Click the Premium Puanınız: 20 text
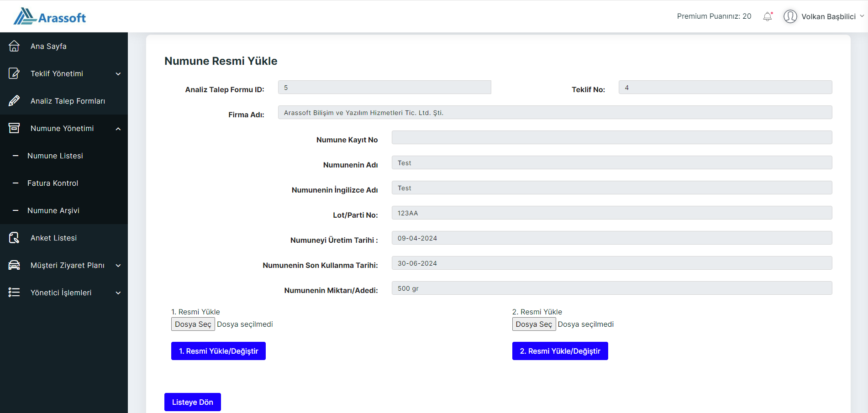 [x=714, y=16]
